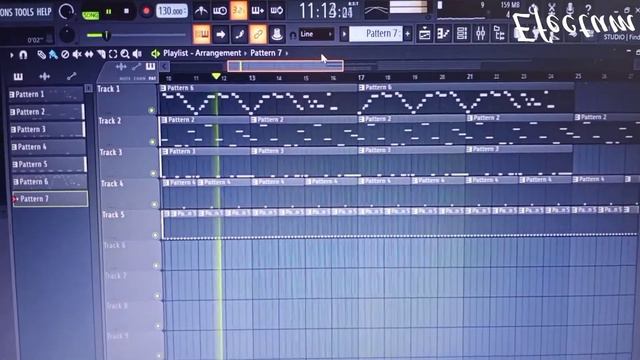Click the step editing arrow icon
The height and width of the screenshot is (360, 640).
tap(220, 34)
